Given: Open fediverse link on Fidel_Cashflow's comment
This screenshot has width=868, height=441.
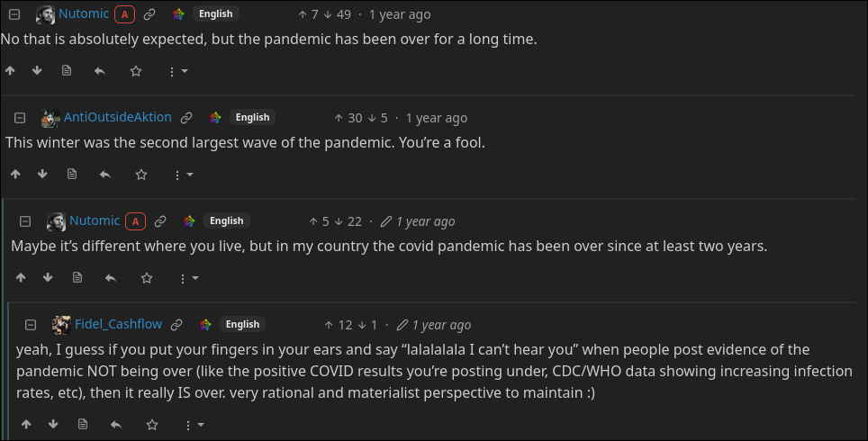Looking at the screenshot, I should 205,325.
